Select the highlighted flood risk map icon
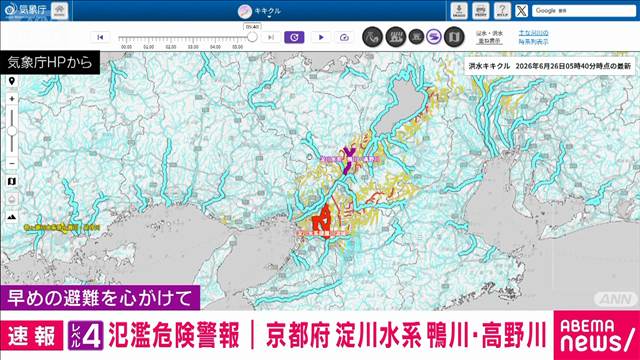 pyautogui.click(x=434, y=37)
